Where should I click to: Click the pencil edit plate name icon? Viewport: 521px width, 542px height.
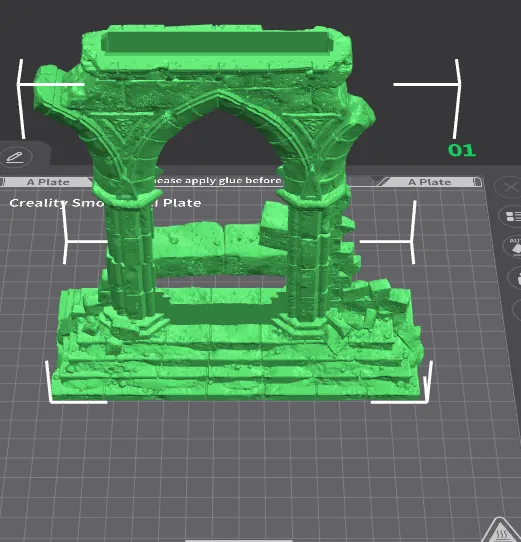point(16,157)
